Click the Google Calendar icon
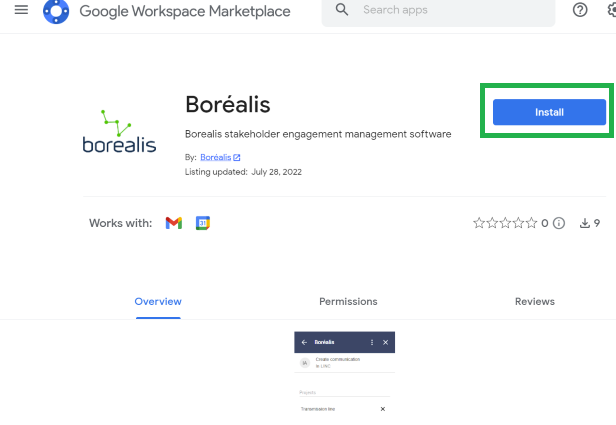The image size is (616, 425). pos(202,223)
